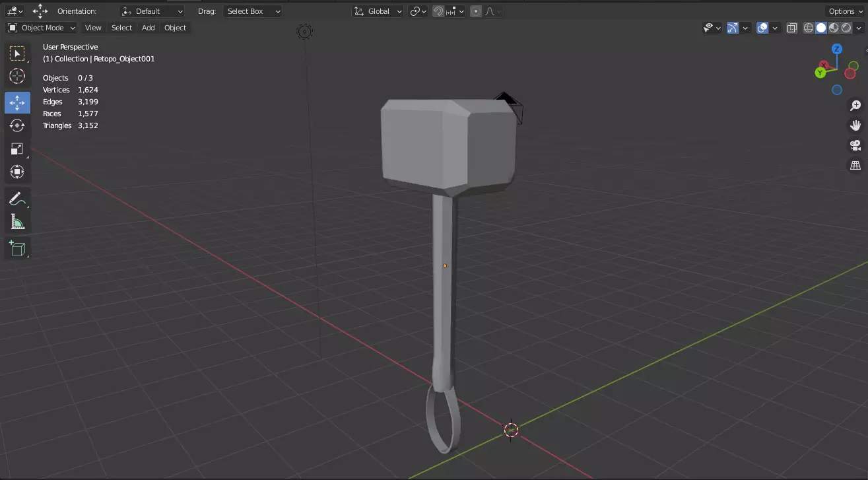
Task: Activate the Transform tool
Action: coord(17,172)
